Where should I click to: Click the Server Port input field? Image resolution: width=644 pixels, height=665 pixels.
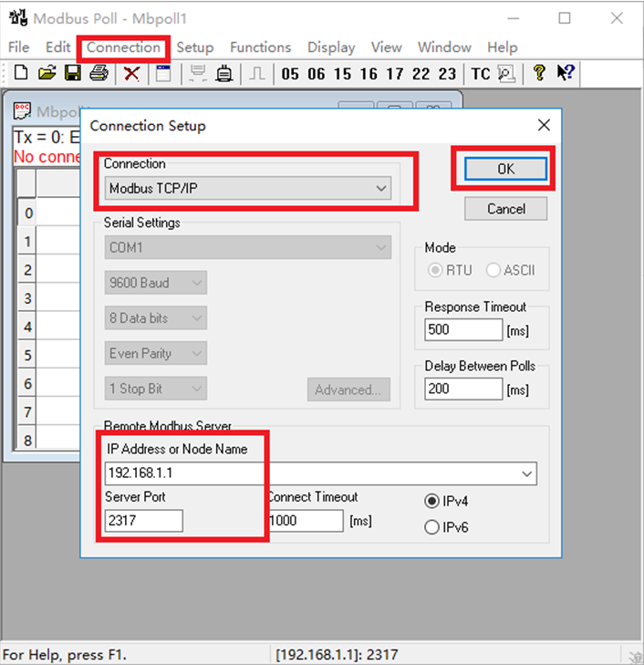point(144,521)
